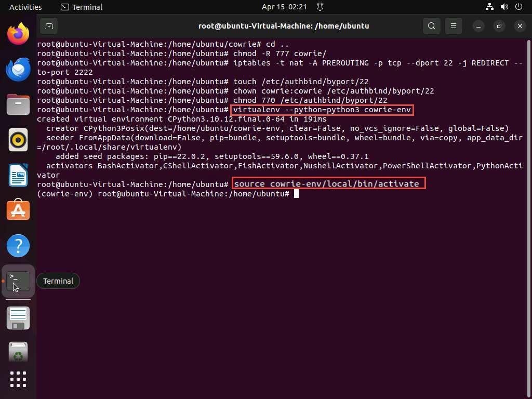Open the terminal hamburger menu

click(x=453, y=26)
